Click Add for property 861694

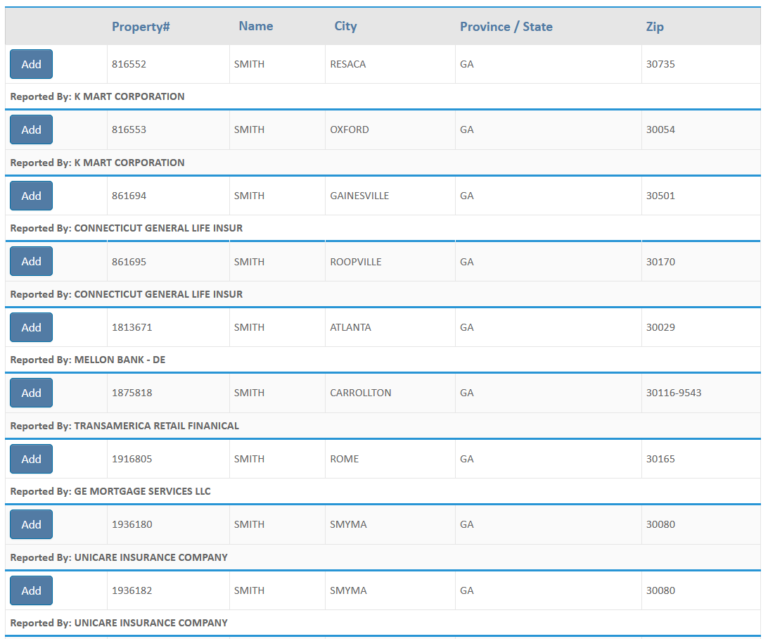coord(31,196)
